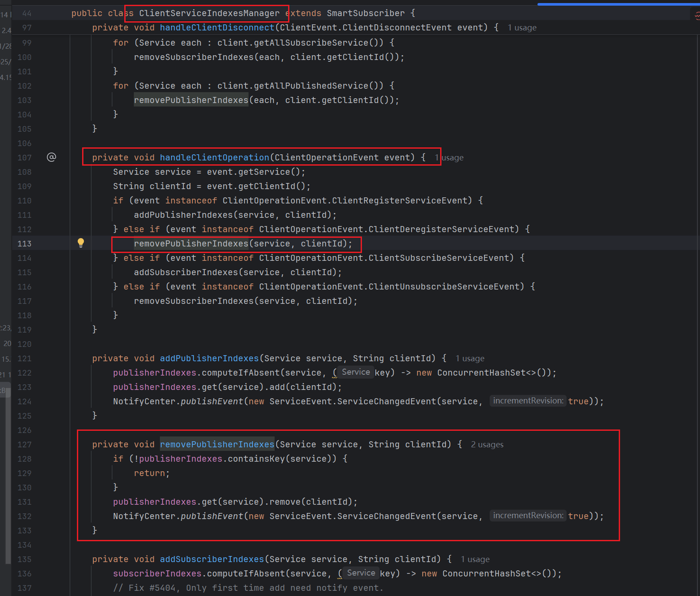Toggle a breakpoint at line number 123
This screenshot has height=596, width=700.
point(25,387)
